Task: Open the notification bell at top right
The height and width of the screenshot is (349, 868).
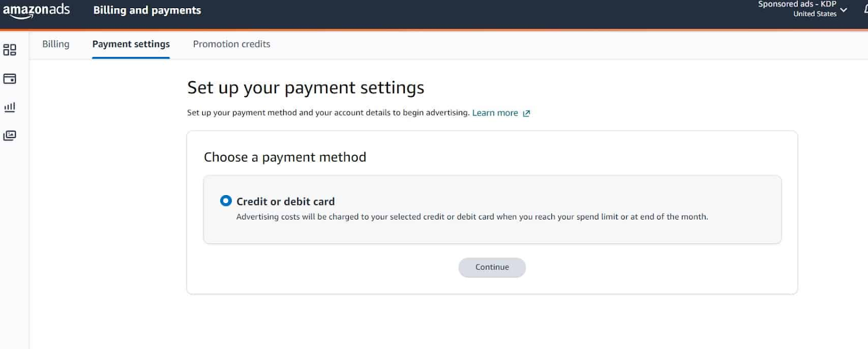Action: point(866,9)
